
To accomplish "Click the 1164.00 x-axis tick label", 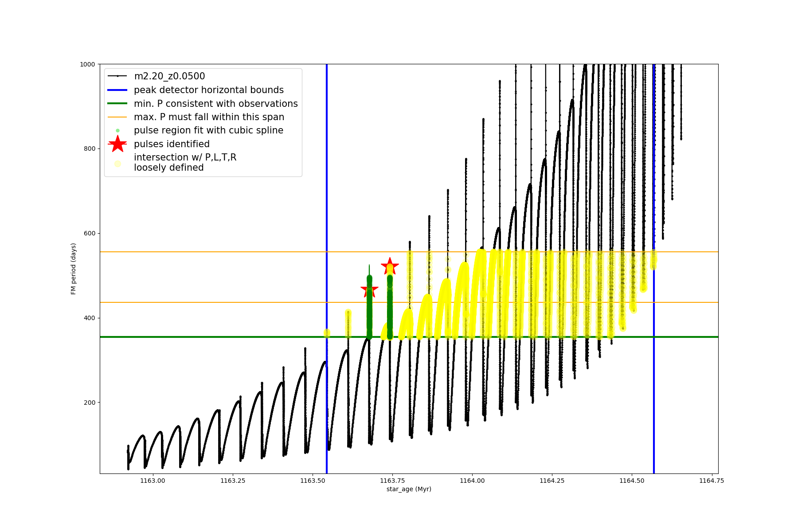I will click(x=473, y=481).
